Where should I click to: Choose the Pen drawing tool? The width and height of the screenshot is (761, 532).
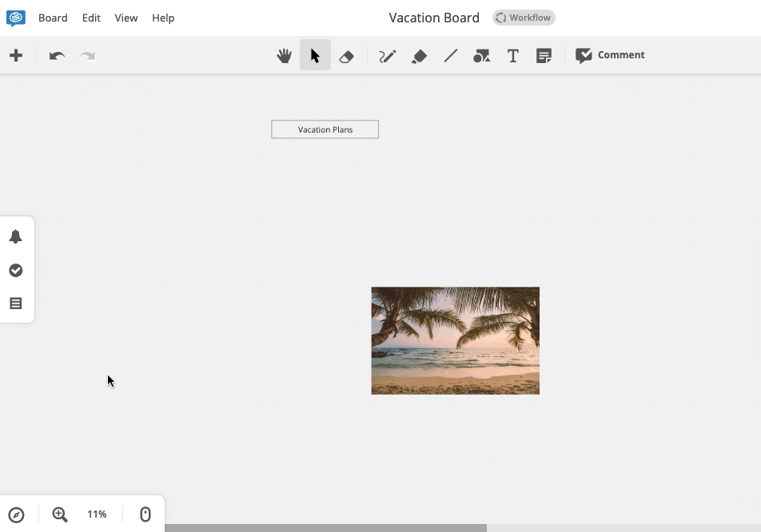tap(388, 56)
